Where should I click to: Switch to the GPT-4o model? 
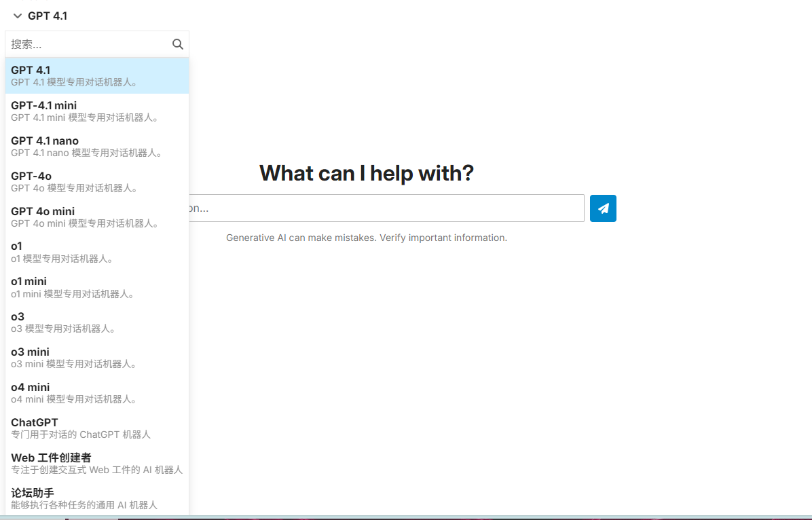click(x=97, y=182)
